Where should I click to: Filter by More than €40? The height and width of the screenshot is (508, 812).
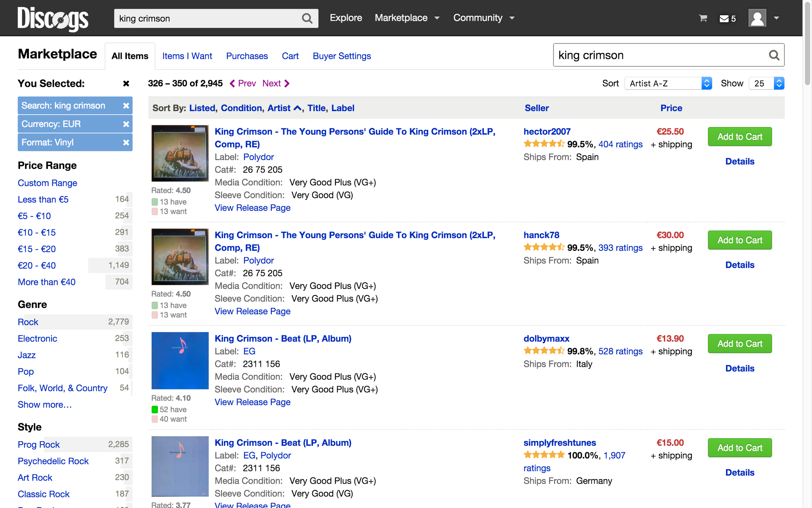[47, 282]
